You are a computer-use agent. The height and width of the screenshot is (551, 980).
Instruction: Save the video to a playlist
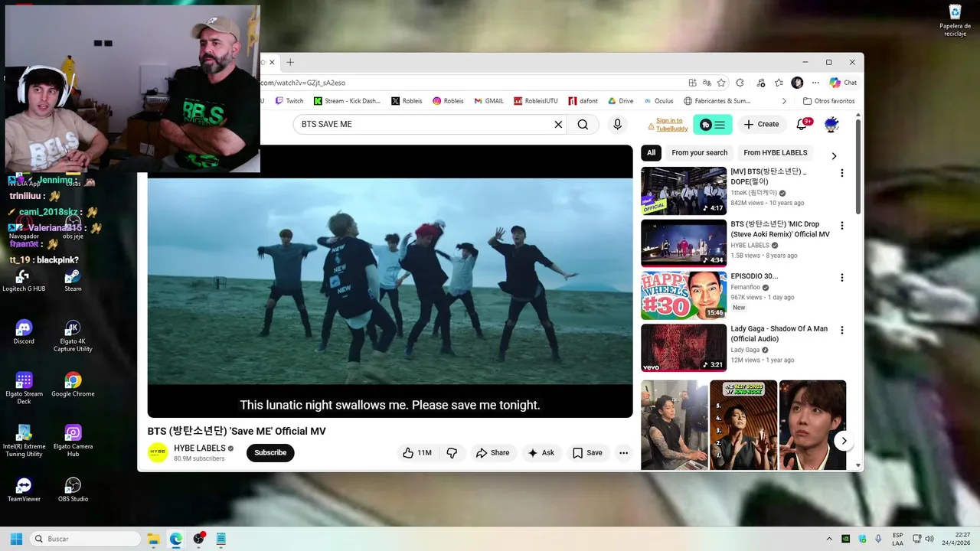tap(587, 453)
